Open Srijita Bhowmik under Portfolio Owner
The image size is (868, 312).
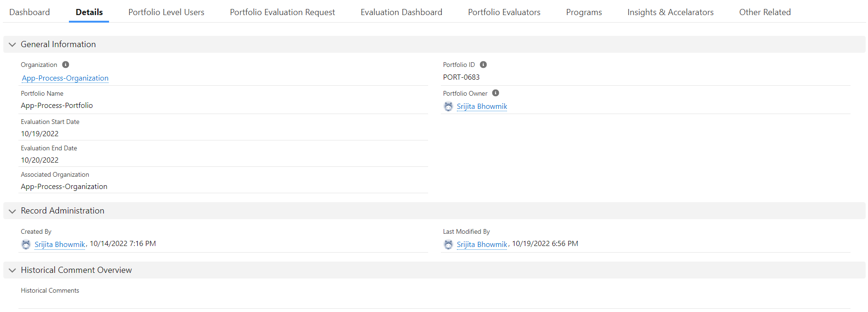point(482,107)
